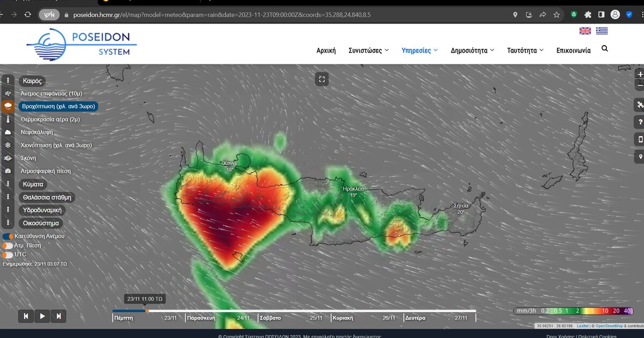Click the atmospheric pressure gauge icon
Screen dimensions: 644x338
[8, 171]
